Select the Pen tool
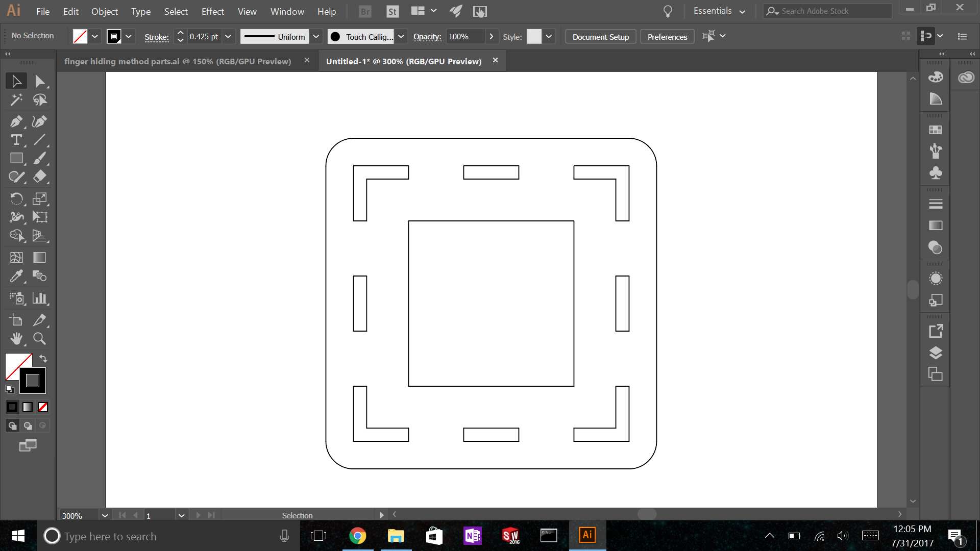Viewport: 980px width, 551px height. click(x=16, y=121)
